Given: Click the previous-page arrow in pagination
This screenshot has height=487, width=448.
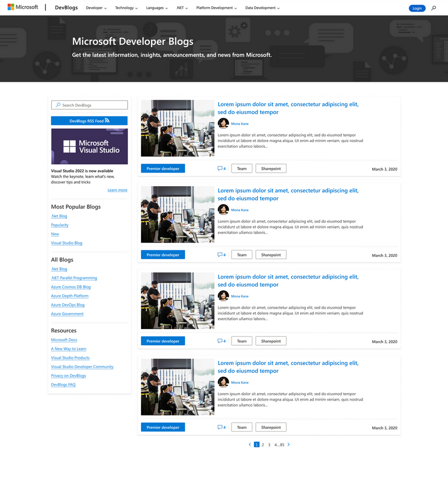Looking at the screenshot, I should [250, 444].
